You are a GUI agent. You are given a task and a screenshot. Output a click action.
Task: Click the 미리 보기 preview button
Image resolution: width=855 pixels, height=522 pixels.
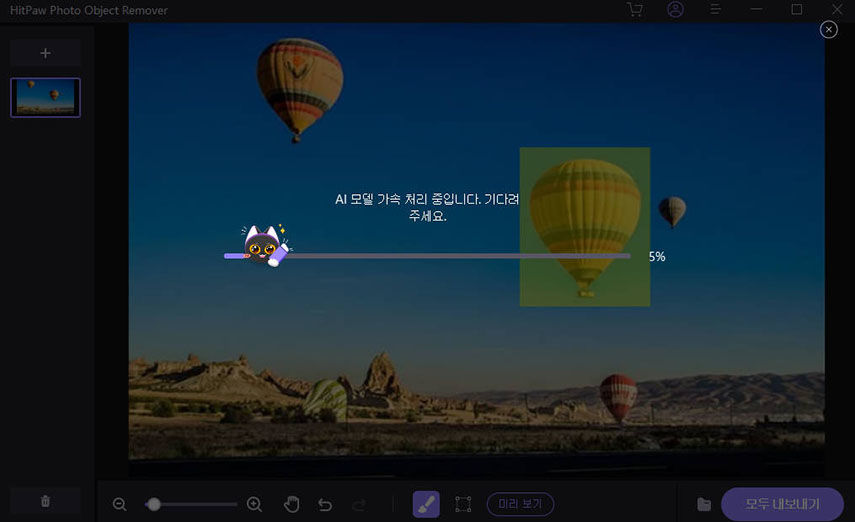click(520, 504)
